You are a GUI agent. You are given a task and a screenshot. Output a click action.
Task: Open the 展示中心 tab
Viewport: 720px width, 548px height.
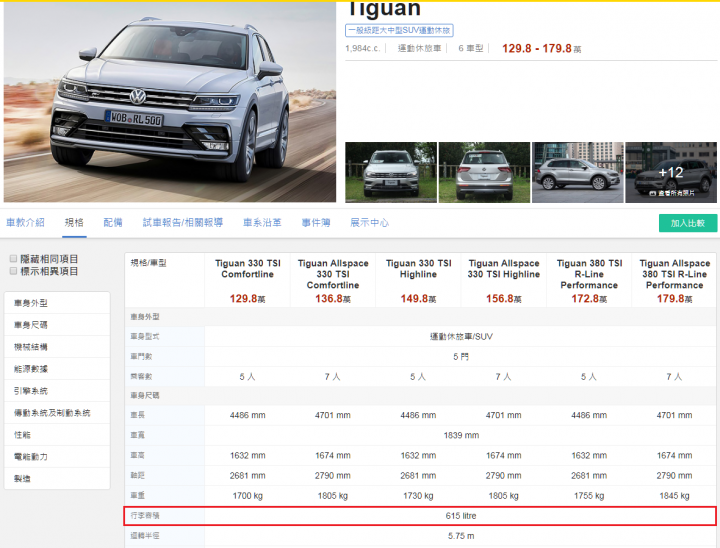coord(369,223)
